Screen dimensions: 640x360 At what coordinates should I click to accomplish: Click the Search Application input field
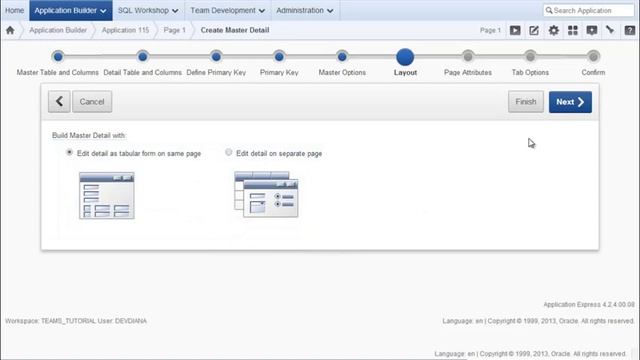tap(589, 10)
